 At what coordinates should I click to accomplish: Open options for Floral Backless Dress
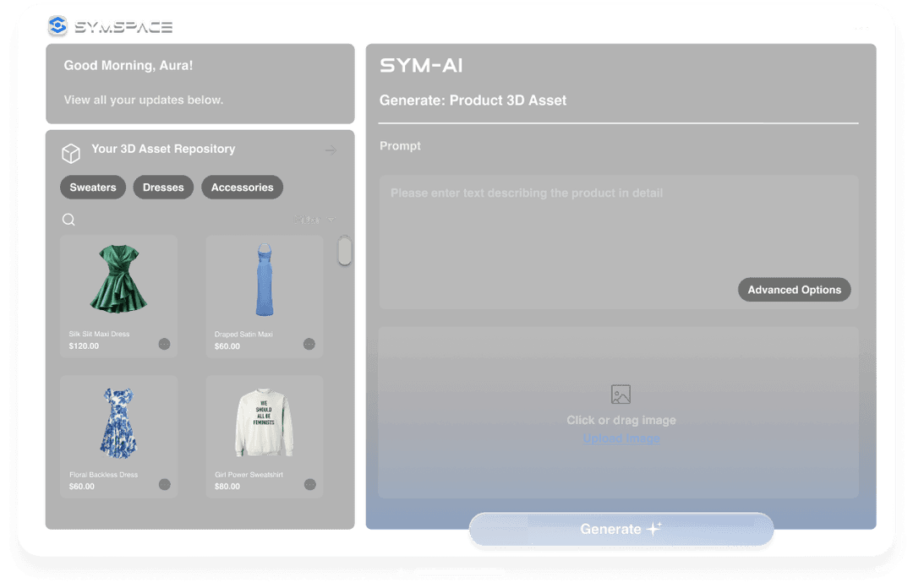[164, 484]
